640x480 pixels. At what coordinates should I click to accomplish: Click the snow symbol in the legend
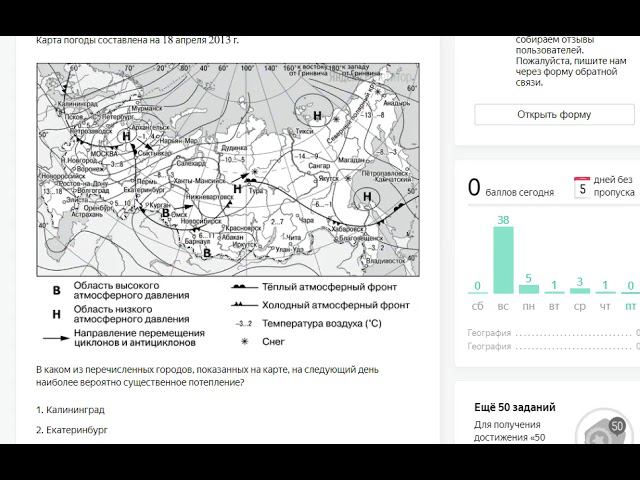pyautogui.click(x=244, y=342)
